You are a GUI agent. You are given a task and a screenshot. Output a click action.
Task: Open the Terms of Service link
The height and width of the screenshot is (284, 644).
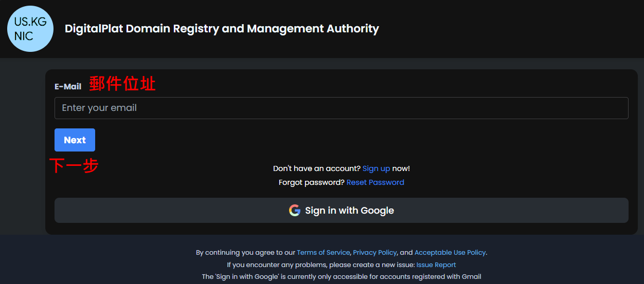[x=323, y=252]
